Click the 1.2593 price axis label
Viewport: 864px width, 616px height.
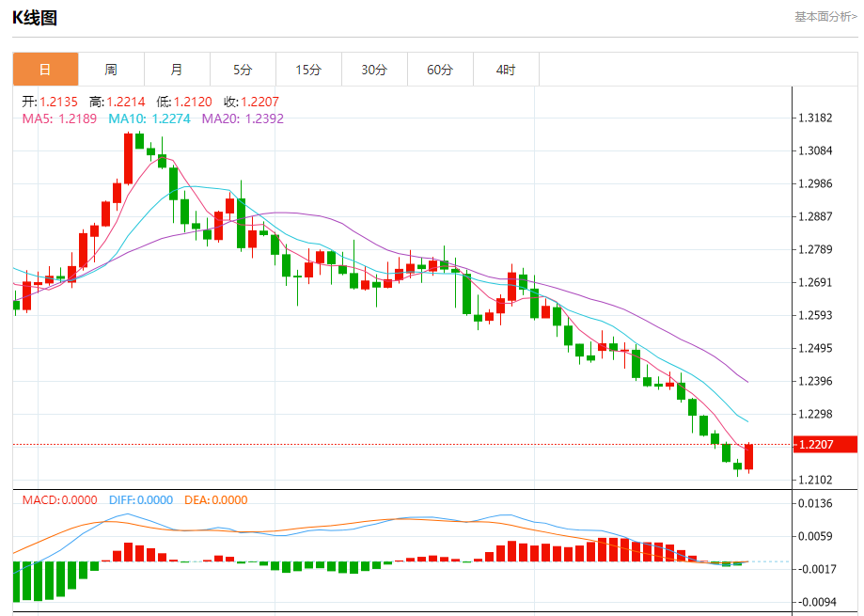[815, 315]
